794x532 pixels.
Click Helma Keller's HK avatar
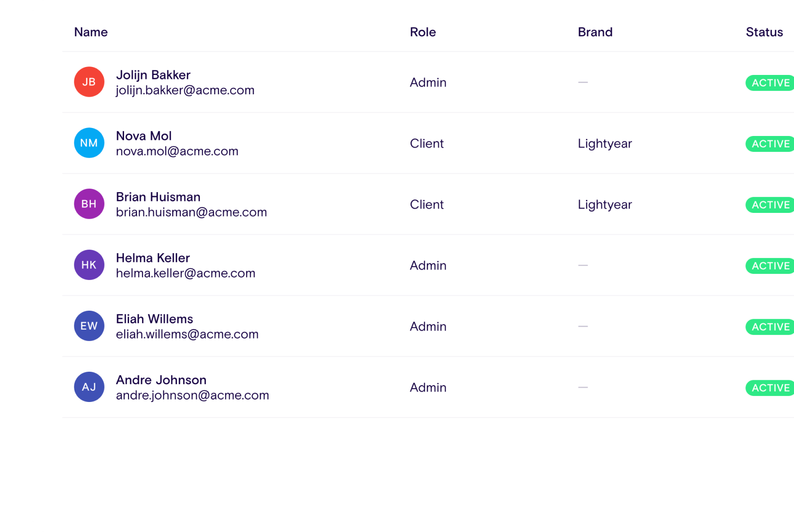tap(89, 265)
